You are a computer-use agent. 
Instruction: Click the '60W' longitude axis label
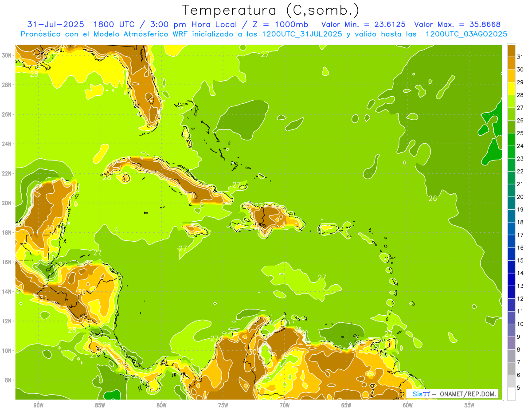coord(408,405)
